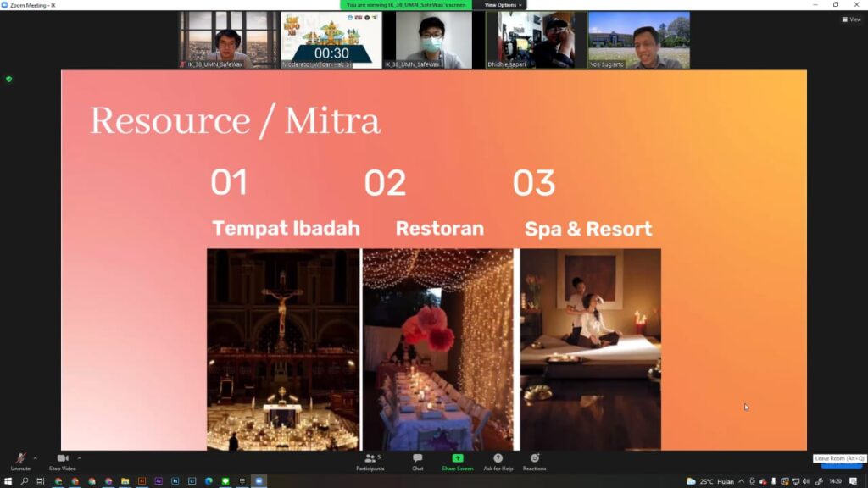Click the Windows Start button
This screenshot has width=868, height=488.
(x=8, y=481)
